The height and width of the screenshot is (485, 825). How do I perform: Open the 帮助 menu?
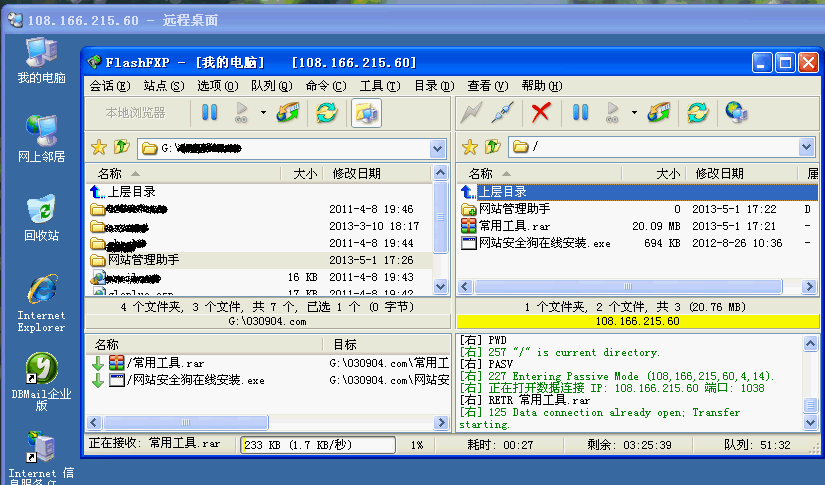[542, 86]
